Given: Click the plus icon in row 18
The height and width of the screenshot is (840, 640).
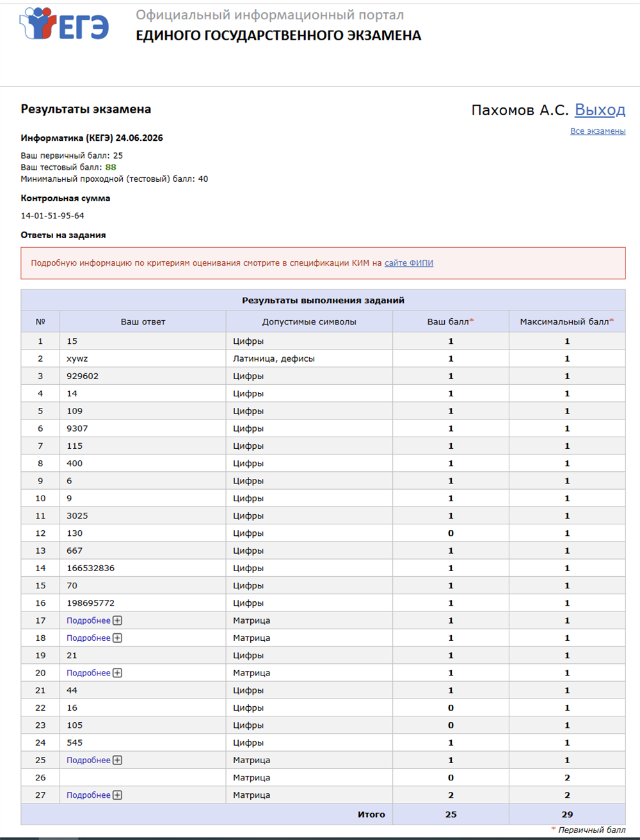Looking at the screenshot, I should pos(117,638).
